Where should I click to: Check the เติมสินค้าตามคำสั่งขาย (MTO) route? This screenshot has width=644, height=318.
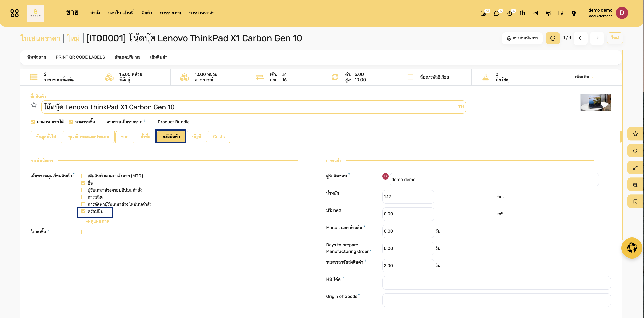83,176
